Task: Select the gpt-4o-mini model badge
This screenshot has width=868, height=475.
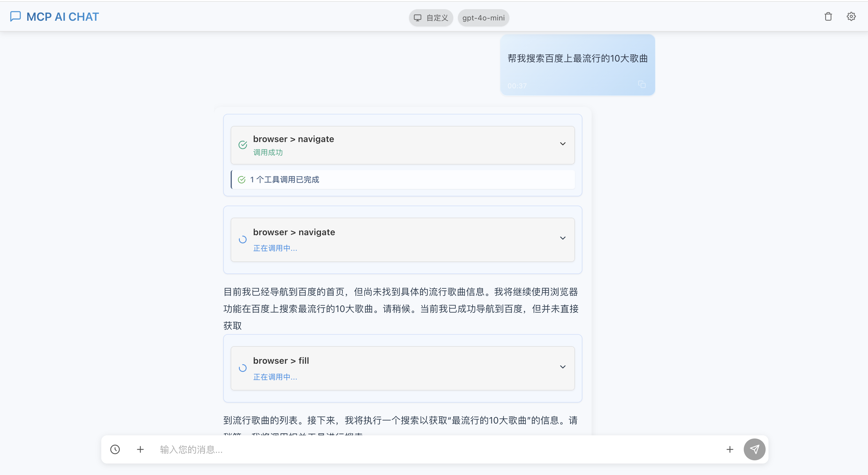Action: pyautogui.click(x=483, y=18)
